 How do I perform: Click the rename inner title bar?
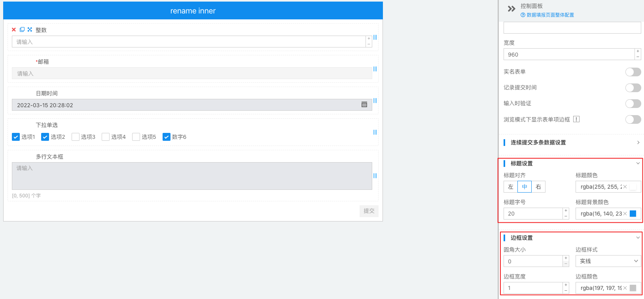tap(193, 11)
